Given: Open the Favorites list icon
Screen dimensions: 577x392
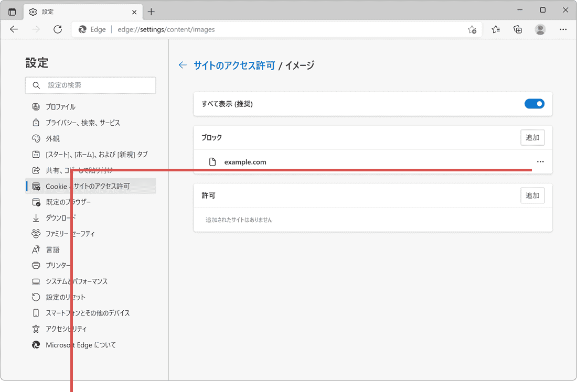Looking at the screenshot, I should 496,29.
